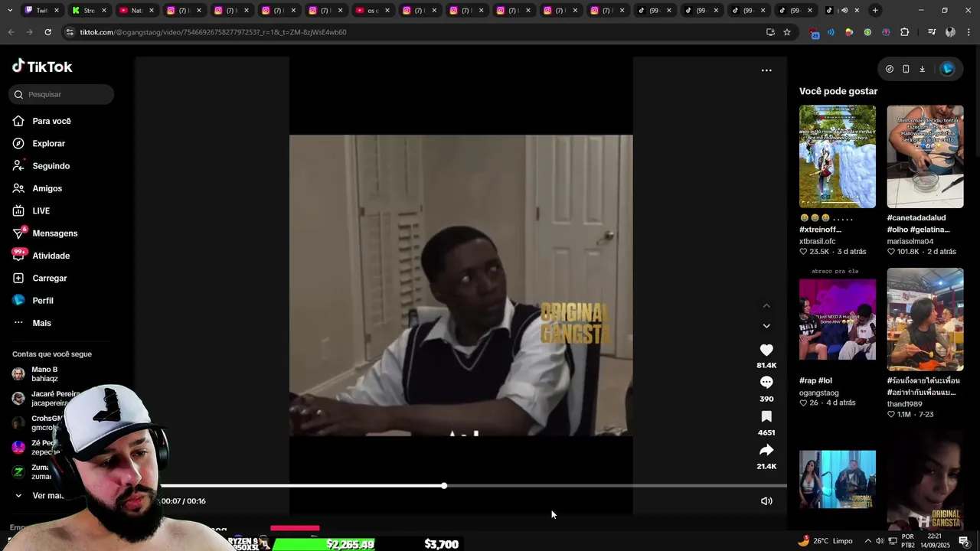Open the Perfil page
Screen dimensions: 980x551
[x=42, y=301]
